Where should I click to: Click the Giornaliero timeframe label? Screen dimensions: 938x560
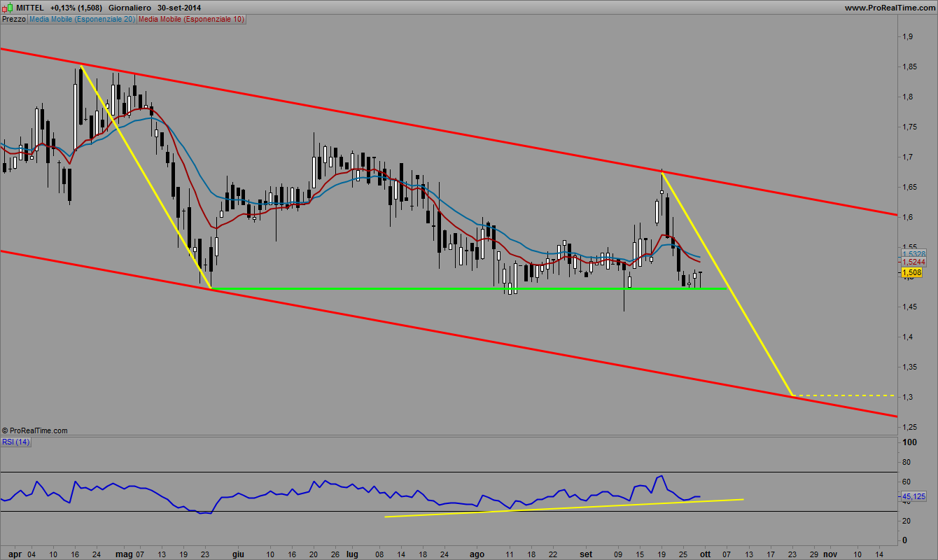[x=130, y=8]
